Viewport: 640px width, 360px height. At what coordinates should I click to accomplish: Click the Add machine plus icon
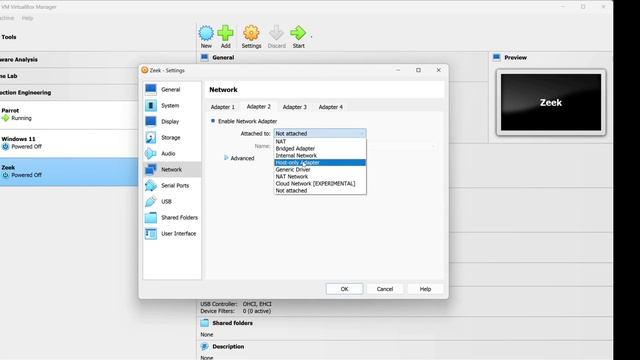[225, 33]
